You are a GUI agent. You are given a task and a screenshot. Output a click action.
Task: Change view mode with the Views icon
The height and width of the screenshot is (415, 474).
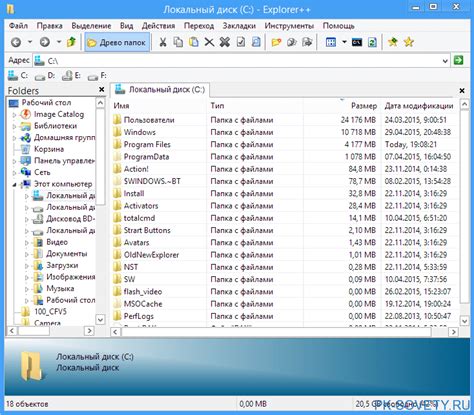pyautogui.click(x=331, y=42)
